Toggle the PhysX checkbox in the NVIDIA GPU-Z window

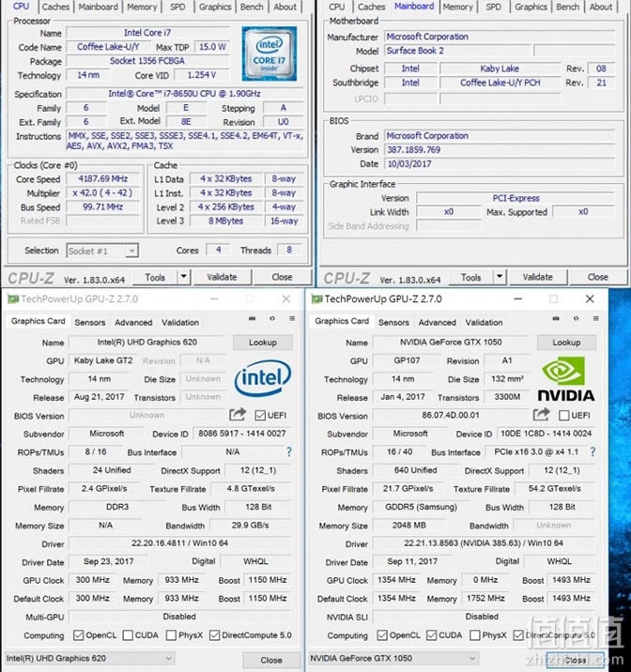pos(474,635)
